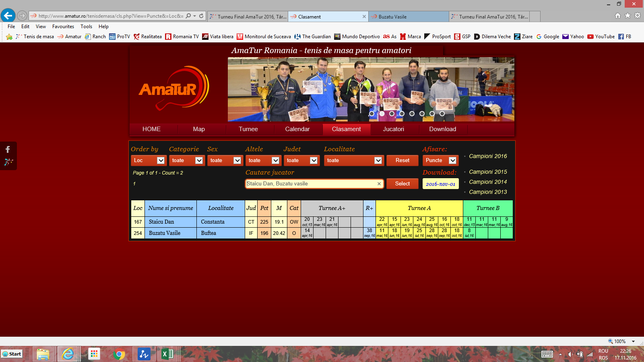Open YouTube bookmark in favourites bar
Viewport: 644px width, 362px height.
tap(601, 37)
